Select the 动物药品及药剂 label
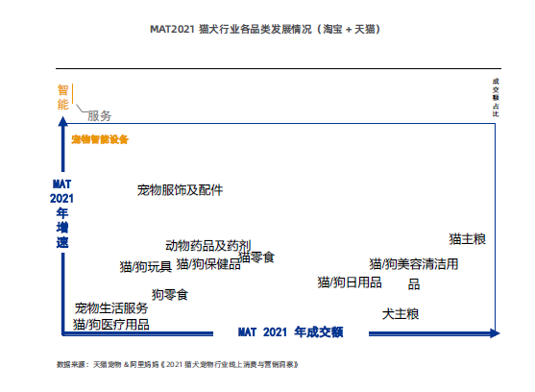The height and width of the screenshot is (392, 535). click(x=208, y=245)
